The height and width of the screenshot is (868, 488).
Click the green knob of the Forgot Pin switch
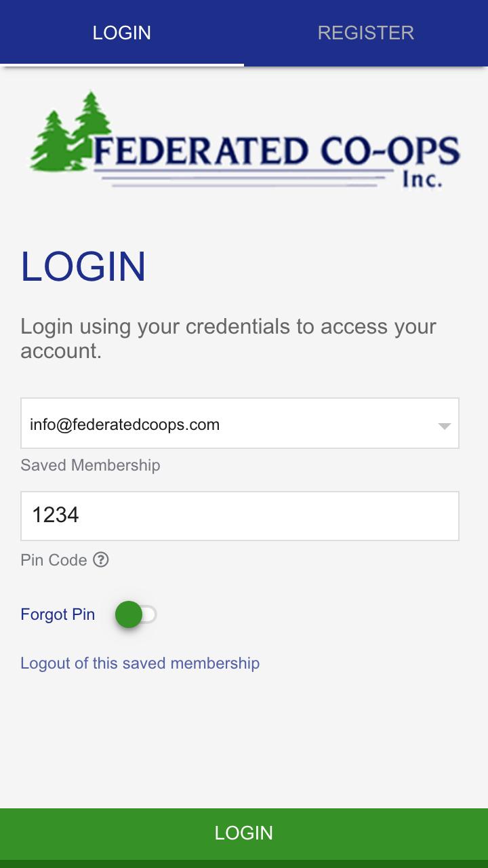click(x=129, y=615)
